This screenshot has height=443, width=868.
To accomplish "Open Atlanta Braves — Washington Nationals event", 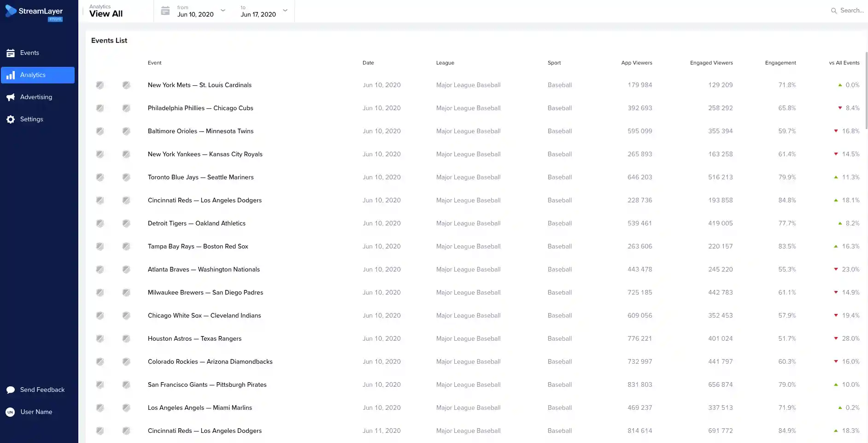I will click(x=204, y=270).
